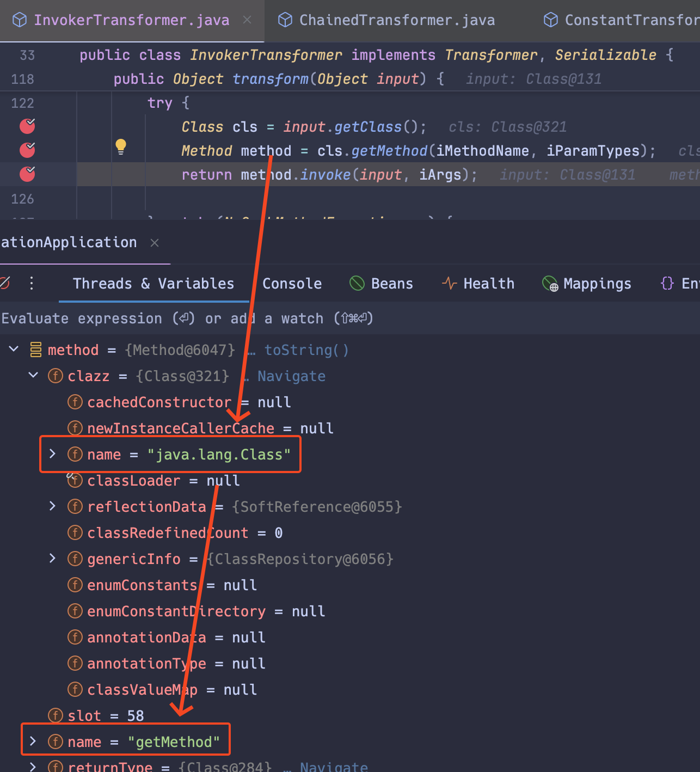
Task: Click the variables list icon beside method
Action: click(x=35, y=350)
